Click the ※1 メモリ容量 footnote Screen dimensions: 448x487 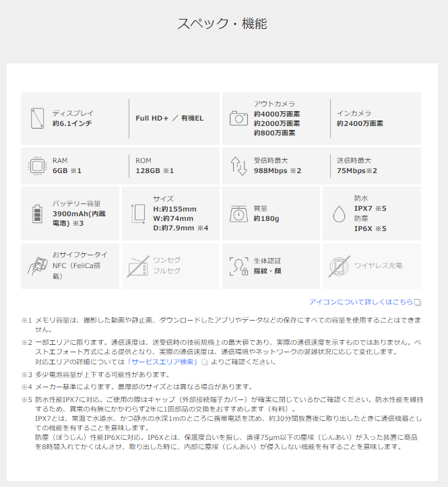(x=221, y=325)
